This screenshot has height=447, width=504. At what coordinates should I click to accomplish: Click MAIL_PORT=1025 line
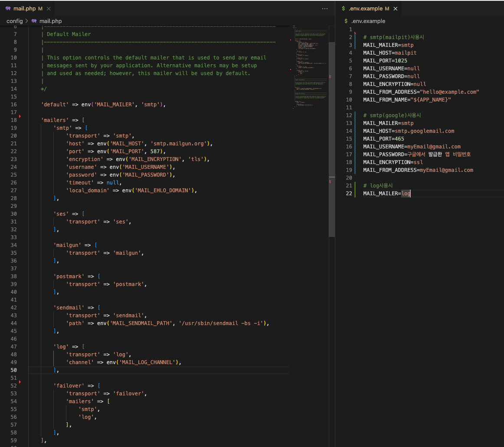(385, 61)
